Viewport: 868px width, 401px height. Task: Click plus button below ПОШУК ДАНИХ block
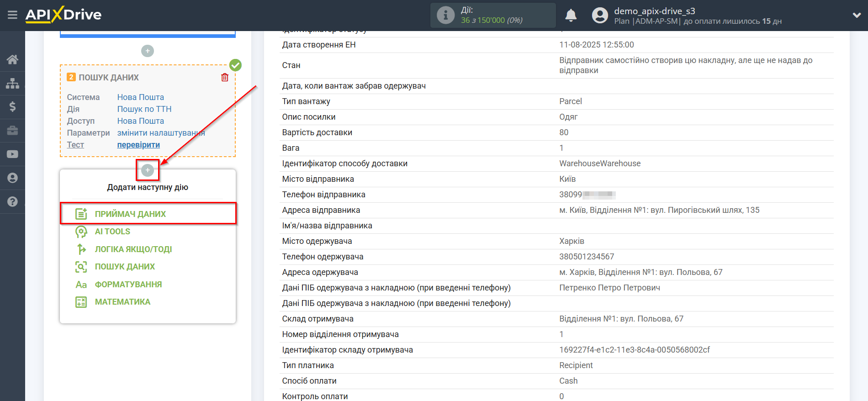148,170
